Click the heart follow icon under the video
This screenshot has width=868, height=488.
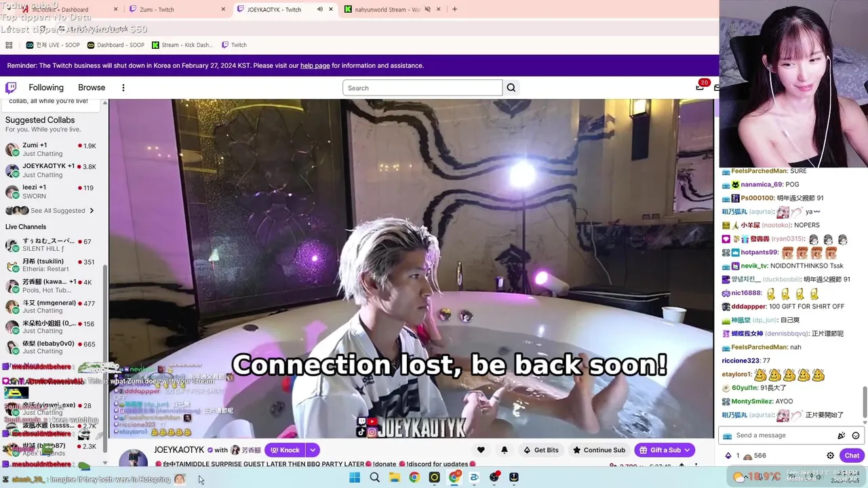(x=481, y=450)
